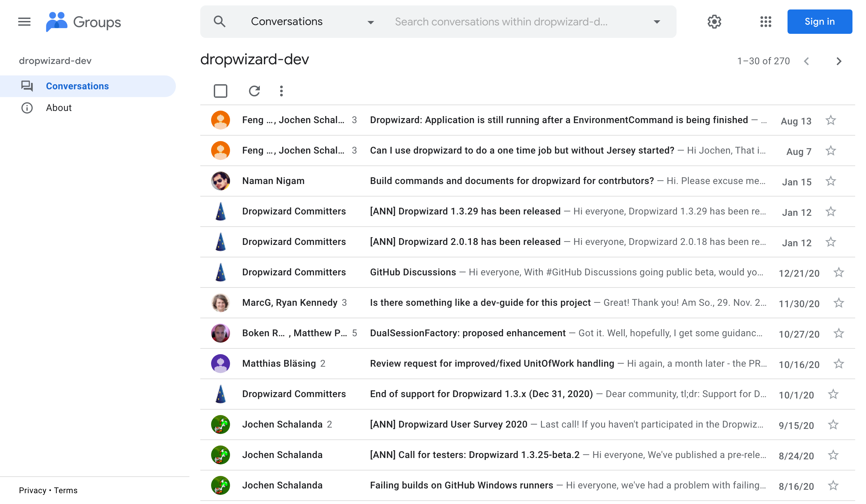Open the EnvironmentCommand still running conversation

pos(559,120)
